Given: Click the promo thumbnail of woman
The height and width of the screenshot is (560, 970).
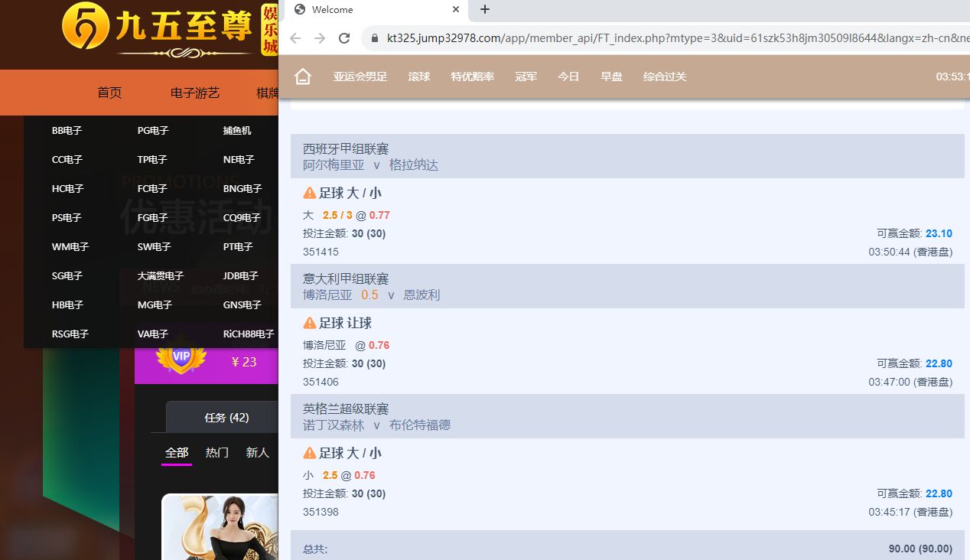Looking at the screenshot, I should coord(220,527).
